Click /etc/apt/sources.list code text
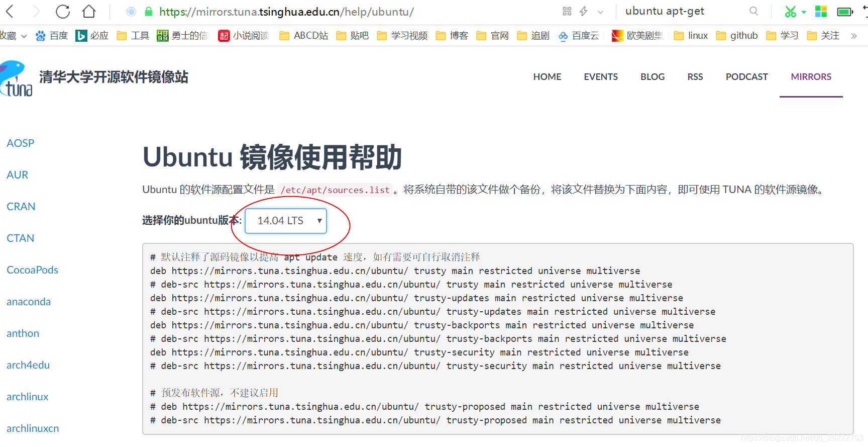The height and width of the screenshot is (447, 868). pyautogui.click(x=335, y=190)
